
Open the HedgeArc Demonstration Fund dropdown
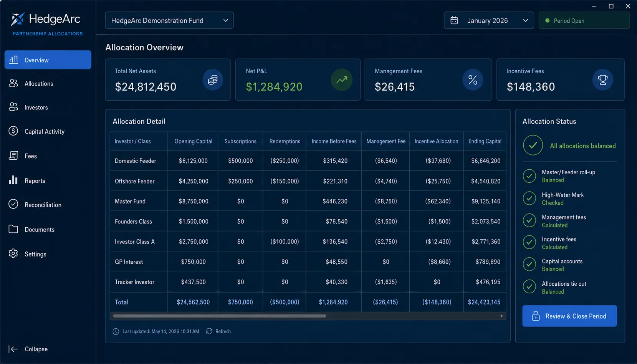point(169,20)
